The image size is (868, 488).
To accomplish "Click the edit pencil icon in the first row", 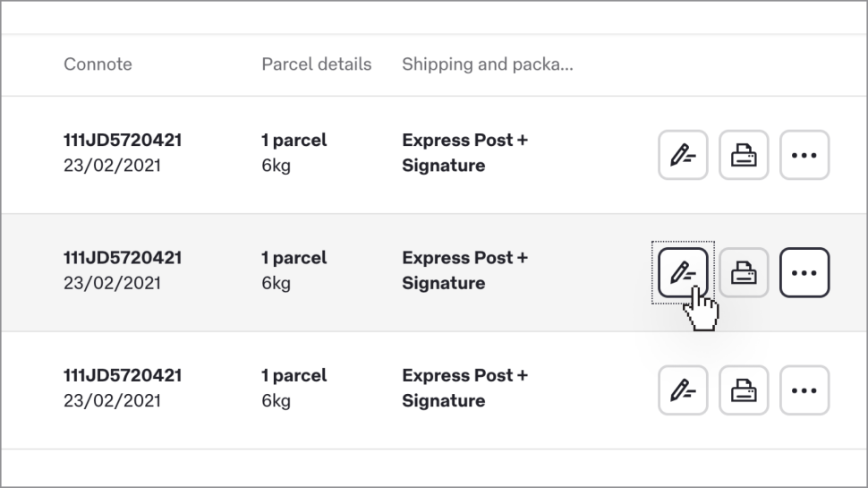I will point(683,155).
